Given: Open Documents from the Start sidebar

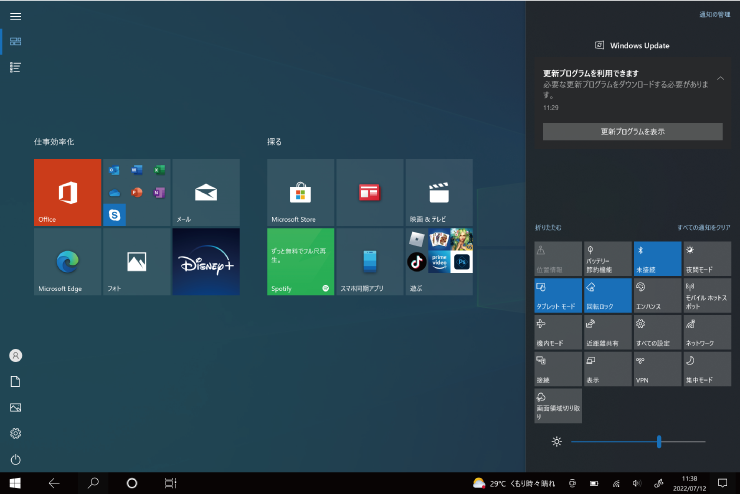Looking at the screenshot, I should coord(16,382).
